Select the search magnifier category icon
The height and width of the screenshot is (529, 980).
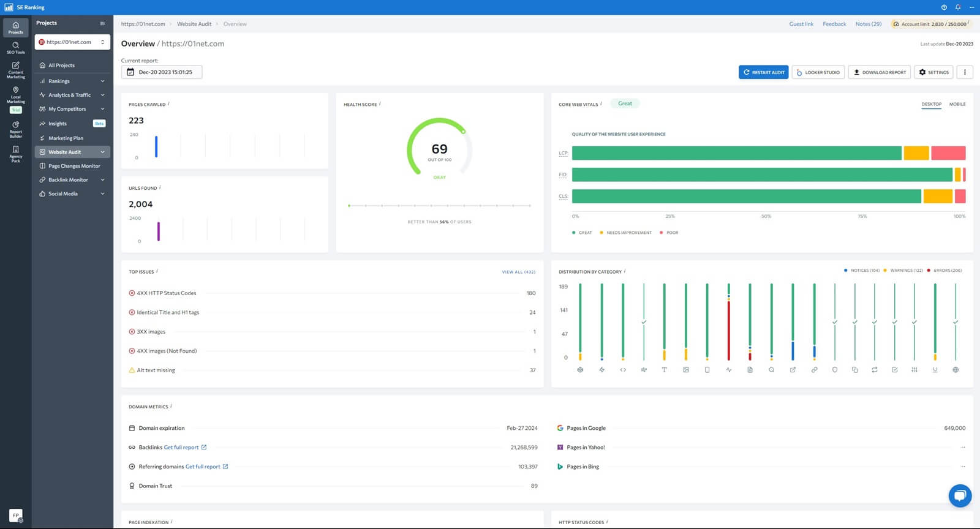[x=771, y=370]
